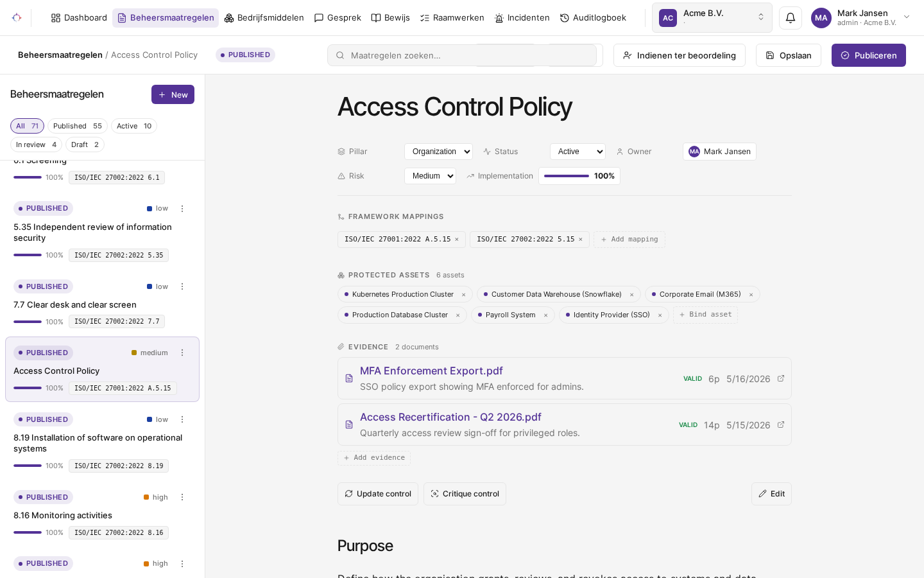The height and width of the screenshot is (578, 924).
Task: Click the Publiceren button
Action: tap(869, 55)
